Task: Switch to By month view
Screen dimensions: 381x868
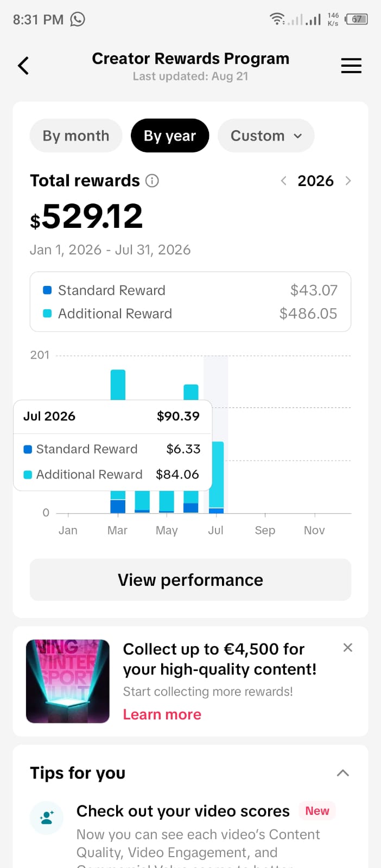Action: coord(76,136)
